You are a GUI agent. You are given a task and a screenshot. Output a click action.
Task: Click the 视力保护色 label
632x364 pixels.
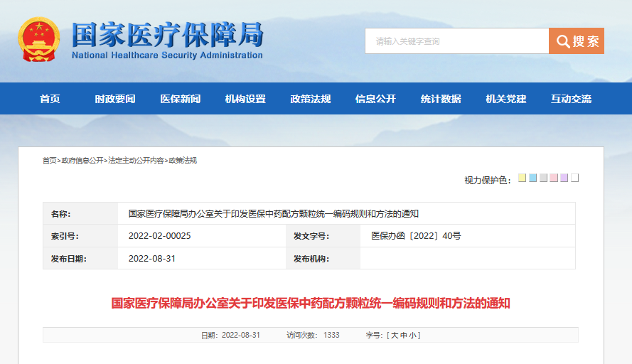point(487,180)
